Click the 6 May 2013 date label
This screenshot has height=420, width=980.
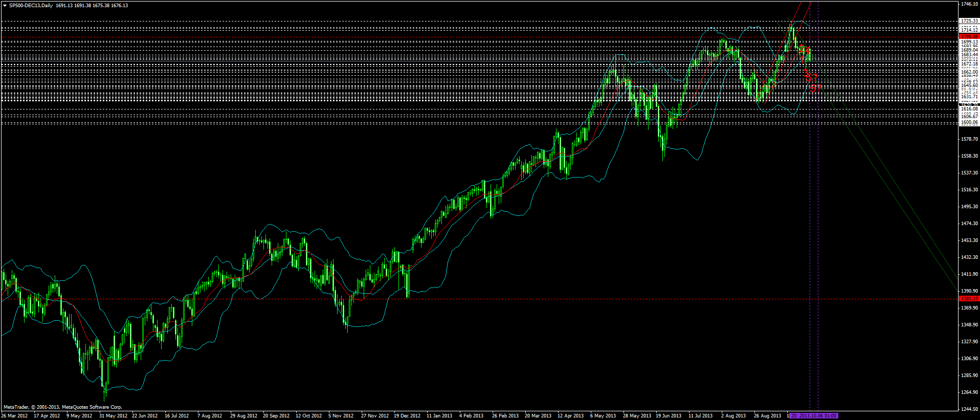coord(603,416)
